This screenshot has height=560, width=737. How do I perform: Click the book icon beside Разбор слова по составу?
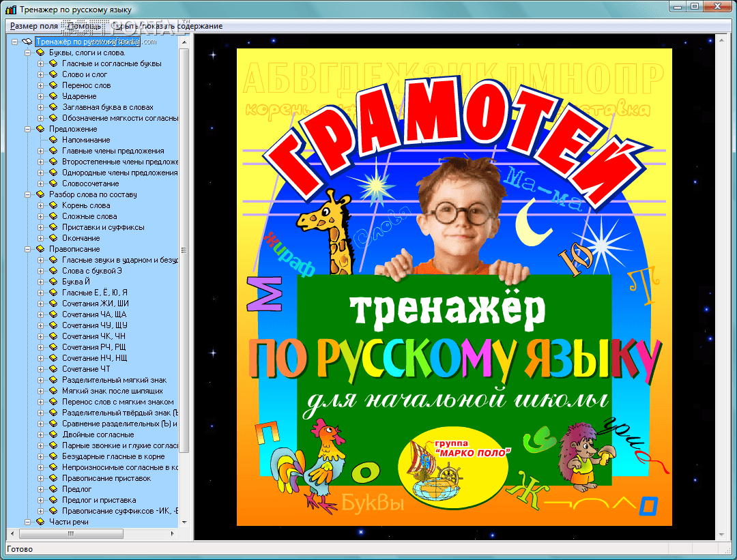(x=40, y=194)
